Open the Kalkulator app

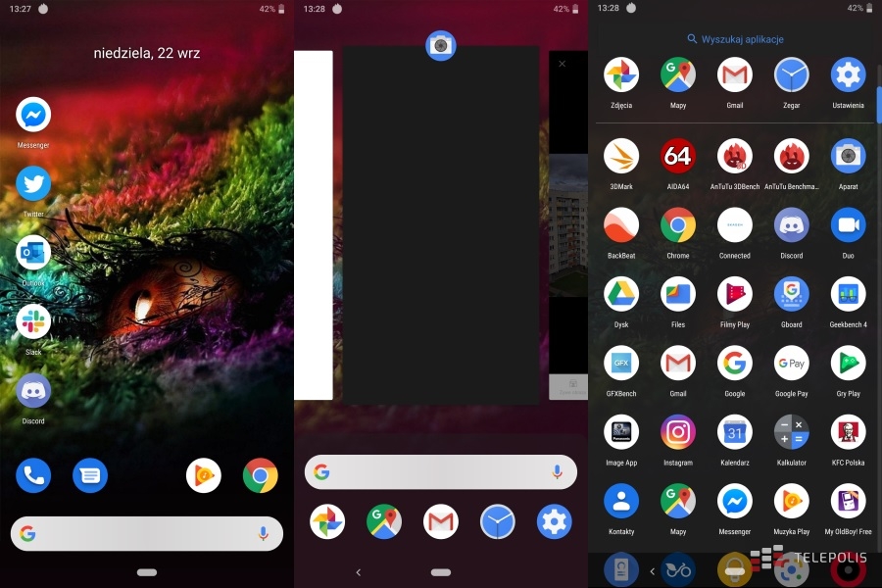(x=791, y=432)
